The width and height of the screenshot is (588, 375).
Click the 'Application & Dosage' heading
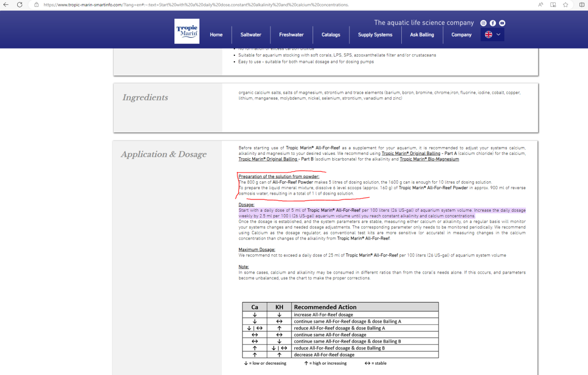pyautogui.click(x=164, y=154)
